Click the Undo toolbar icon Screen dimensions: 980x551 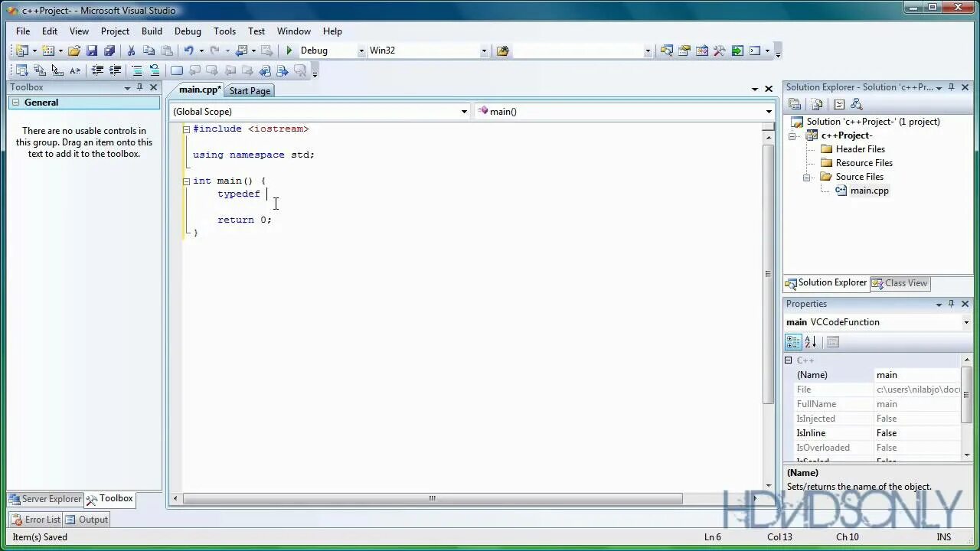(191, 51)
